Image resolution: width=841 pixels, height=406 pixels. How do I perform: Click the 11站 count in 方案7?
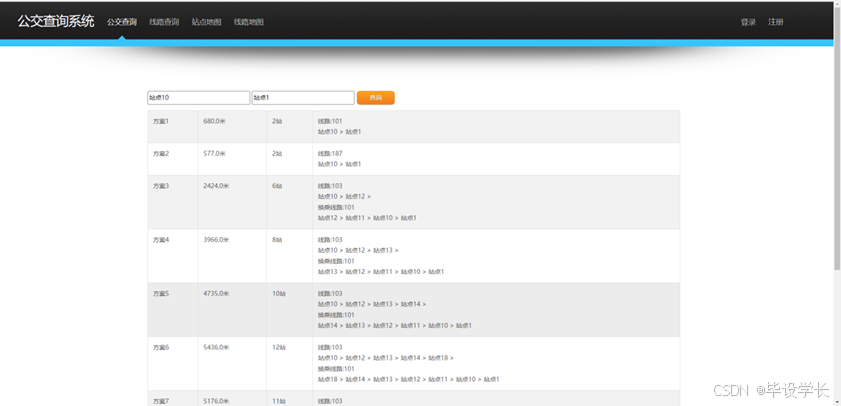(278, 401)
